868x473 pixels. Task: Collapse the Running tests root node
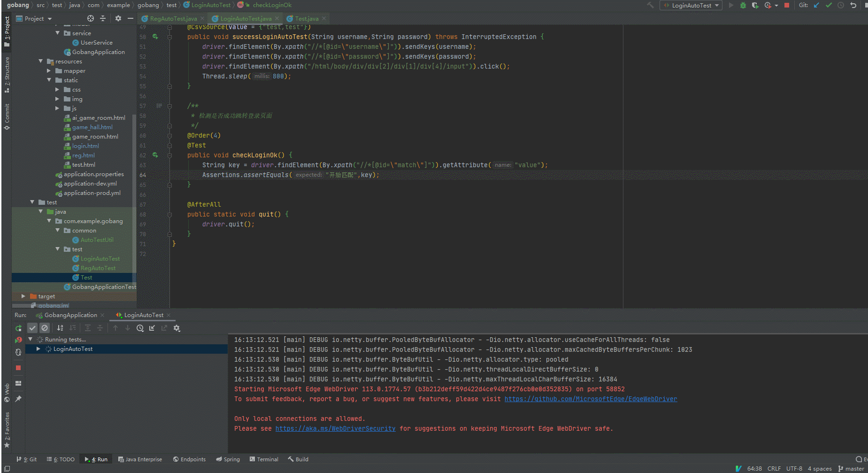pos(31,339)
